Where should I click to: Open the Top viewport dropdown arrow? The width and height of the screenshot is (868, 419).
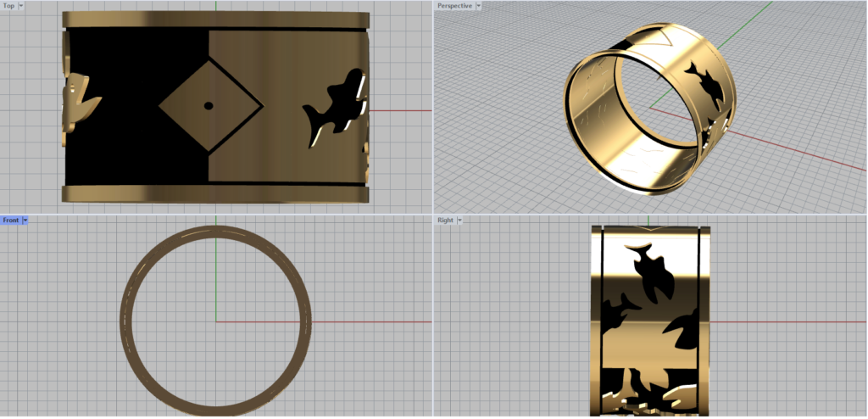click(x=20, y=6)
